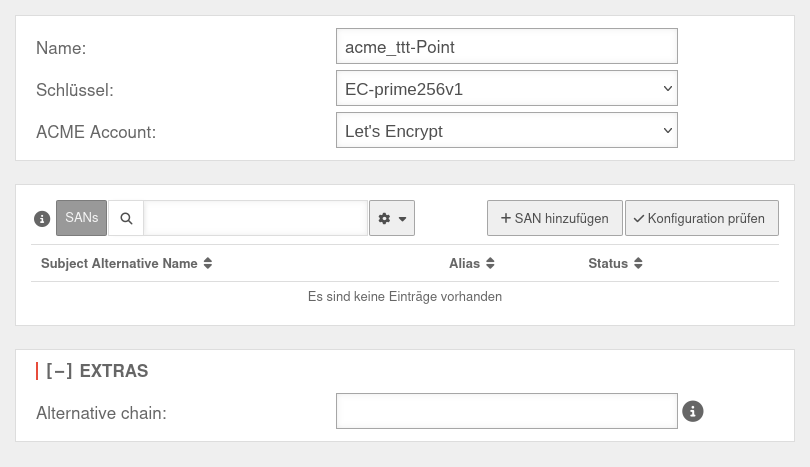Click checkmark icon in Konfiguration prüfen
This screenshot has height=467, width=810.
click(639, 218)
